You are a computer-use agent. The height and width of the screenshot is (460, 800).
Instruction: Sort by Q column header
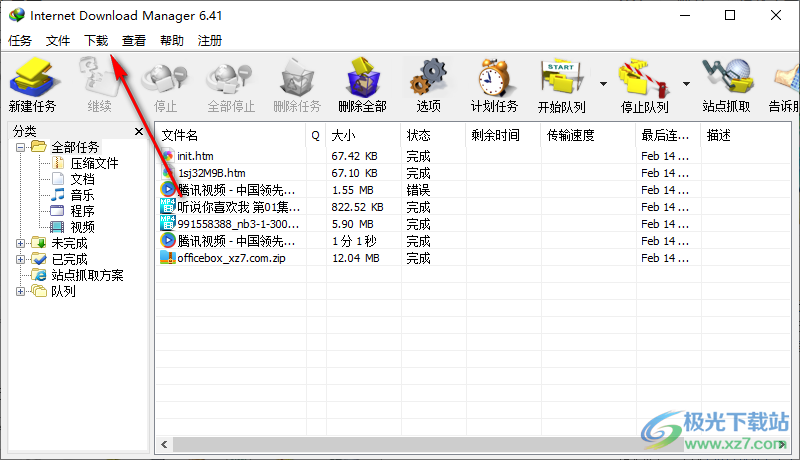(x=316, y=135)
